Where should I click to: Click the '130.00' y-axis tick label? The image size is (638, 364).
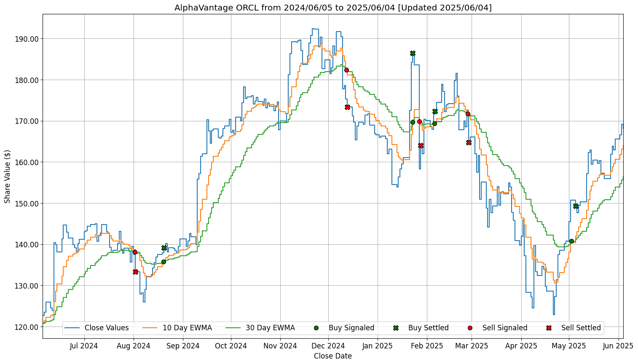click(27, 286)
